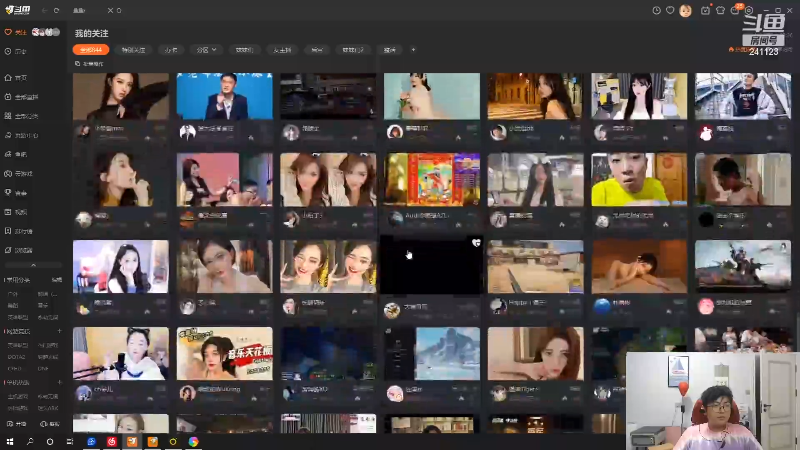Screen dimensions: 800x450
Task: Open the black hovered stream thumbnail
Action: (x=432, y=265)
